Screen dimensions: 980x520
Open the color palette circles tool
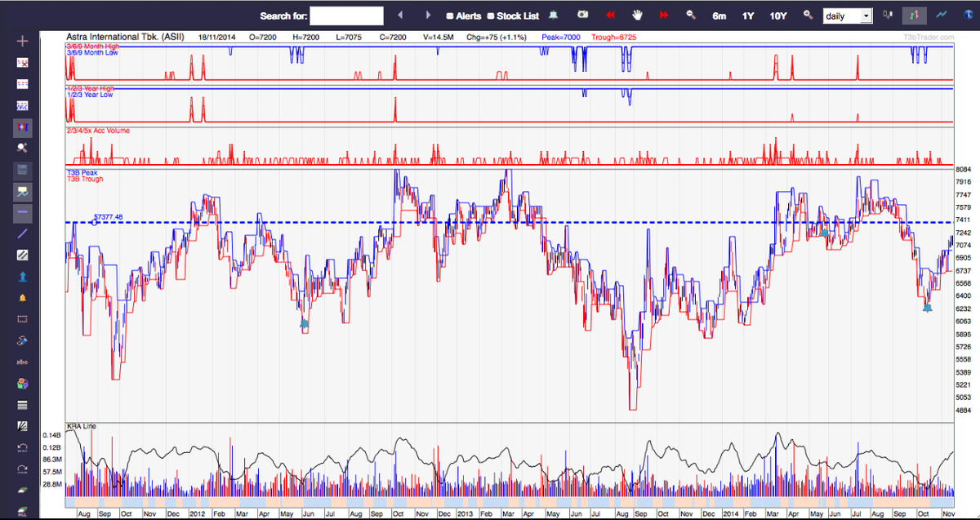(22, 384)
